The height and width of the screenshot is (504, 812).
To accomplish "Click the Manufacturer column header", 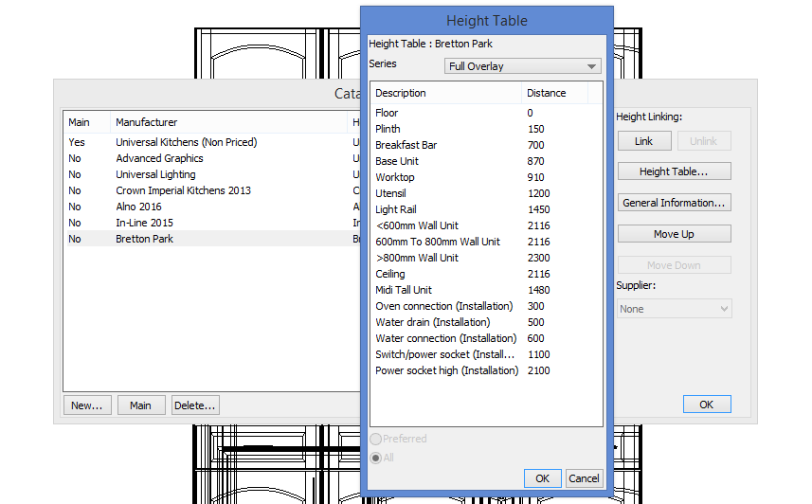I will pos(227,122).
